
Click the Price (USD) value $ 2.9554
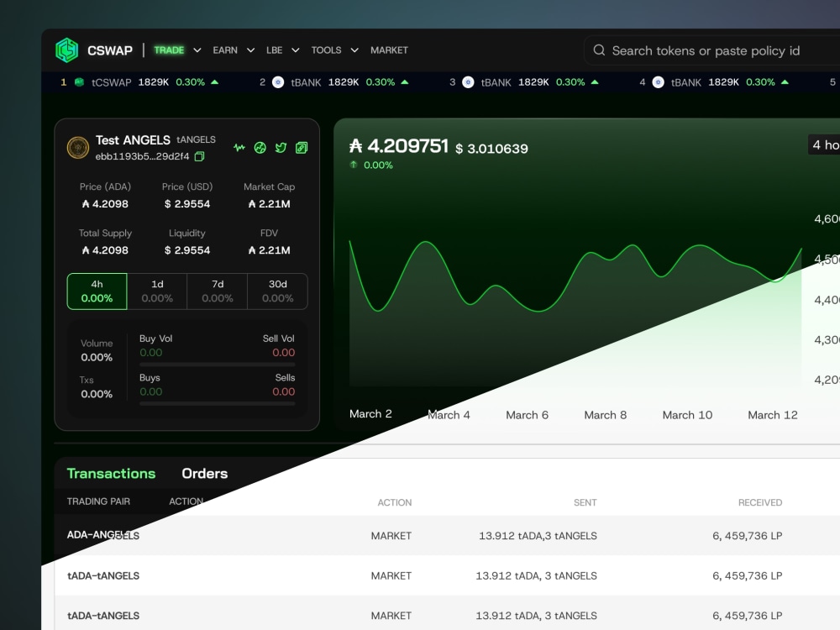187,204
